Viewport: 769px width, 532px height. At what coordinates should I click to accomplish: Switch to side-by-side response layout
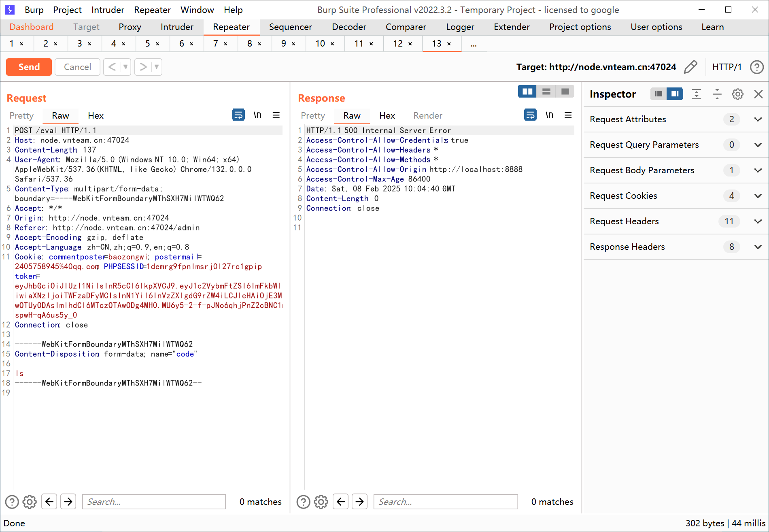click(x=527, y=92)
